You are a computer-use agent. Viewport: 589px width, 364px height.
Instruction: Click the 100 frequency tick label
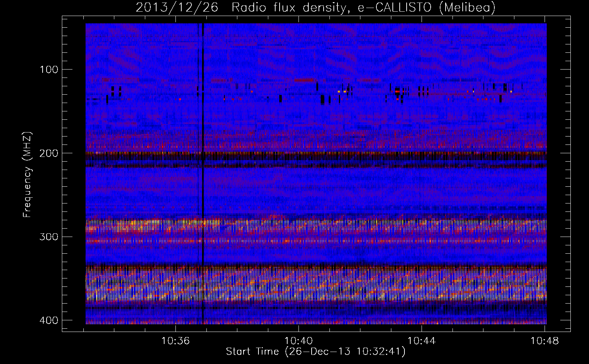coord(48,70)
